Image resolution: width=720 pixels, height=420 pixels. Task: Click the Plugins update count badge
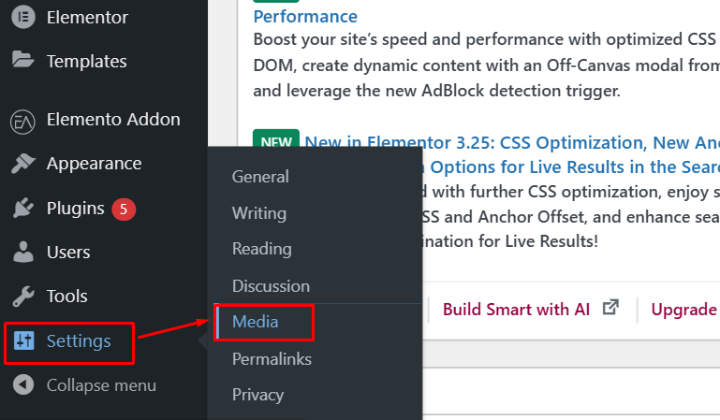tap(124, 209)
